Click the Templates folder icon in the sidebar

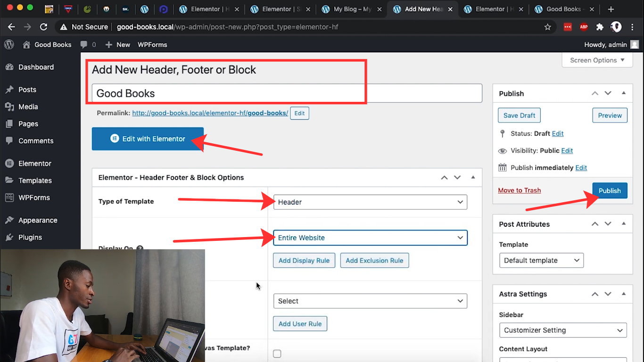(9, 180)
